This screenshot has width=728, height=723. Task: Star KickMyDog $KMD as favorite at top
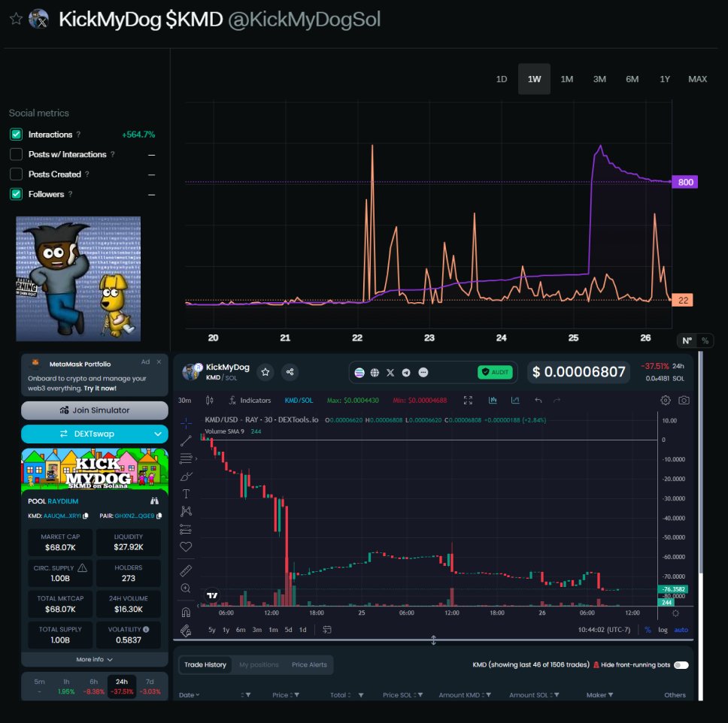click(16, 19)
